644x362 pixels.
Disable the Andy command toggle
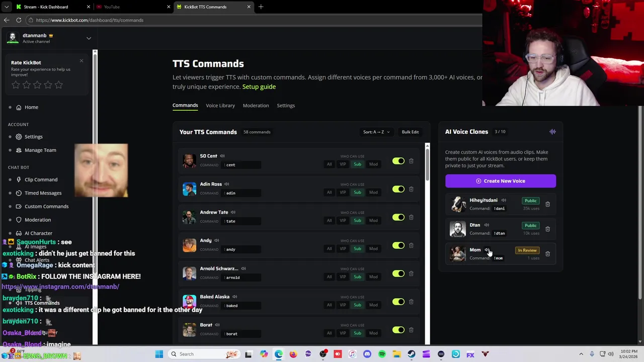point(398,245)
